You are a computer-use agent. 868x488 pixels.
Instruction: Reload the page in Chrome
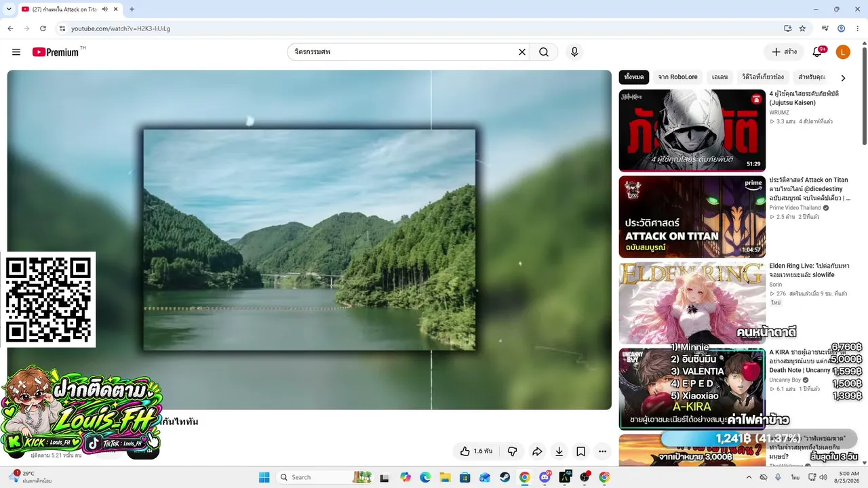click(x=43, y=28)
